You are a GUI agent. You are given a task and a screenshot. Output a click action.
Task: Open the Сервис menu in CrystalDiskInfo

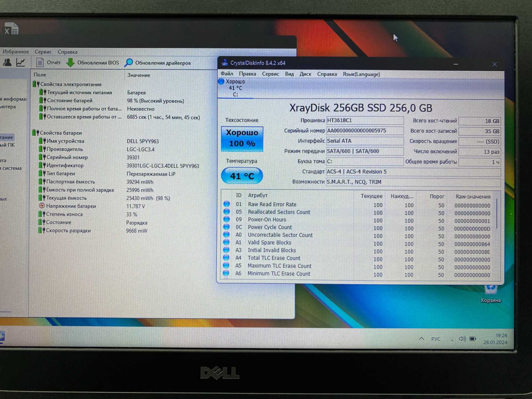(271, 74)
